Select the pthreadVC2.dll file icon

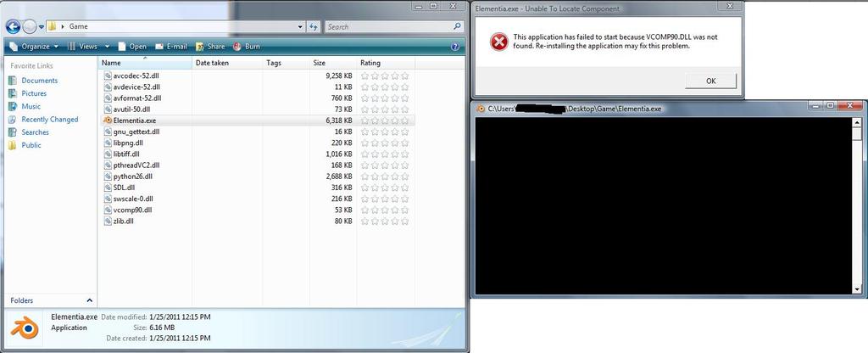pyautogui.click(x=108, y=165)
